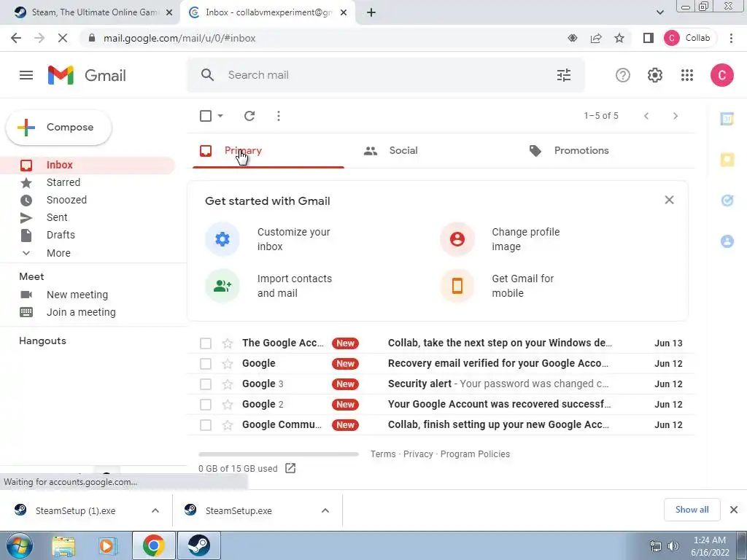This screenshot has width=747, height=560.
Task: Open the More options menu above the mail list
Action: 279,116
